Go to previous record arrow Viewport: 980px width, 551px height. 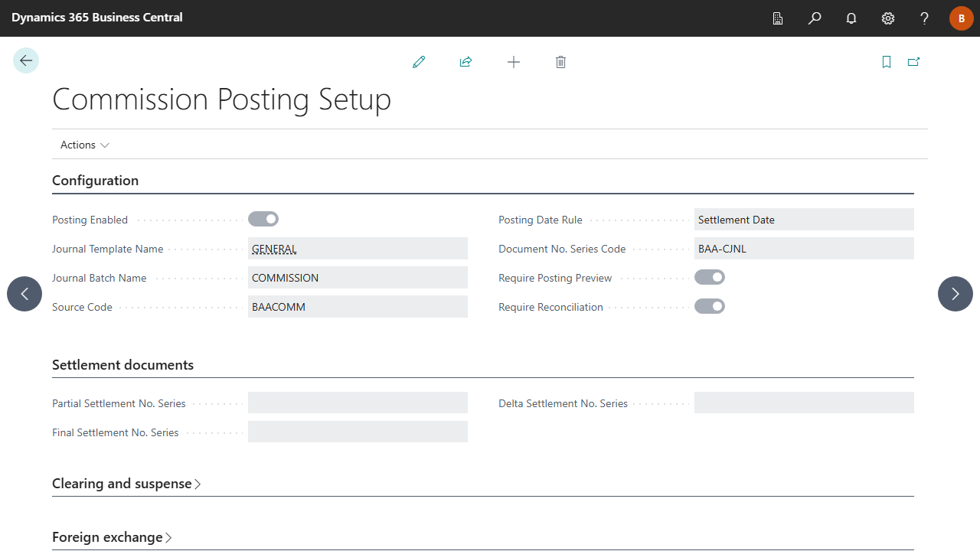(x=24, y=294)
